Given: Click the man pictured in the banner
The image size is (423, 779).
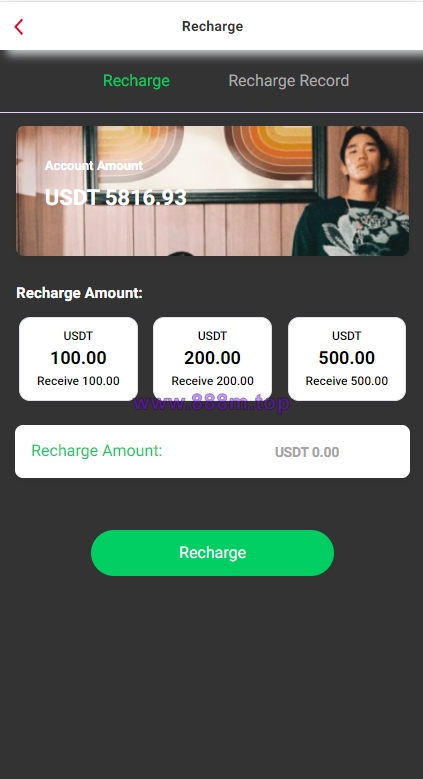Looking at the screenshot, I should tap(352, 191).
